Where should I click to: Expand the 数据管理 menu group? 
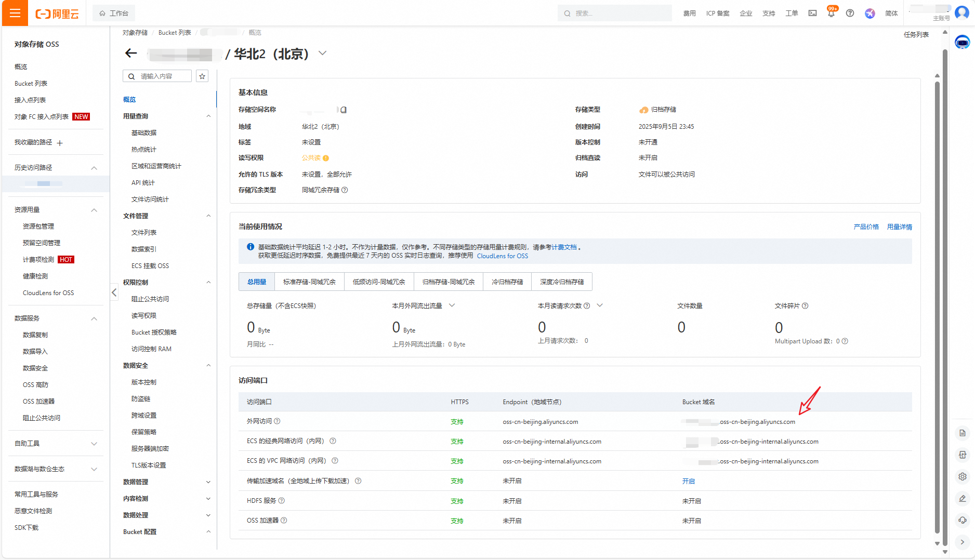pos(208,482)
